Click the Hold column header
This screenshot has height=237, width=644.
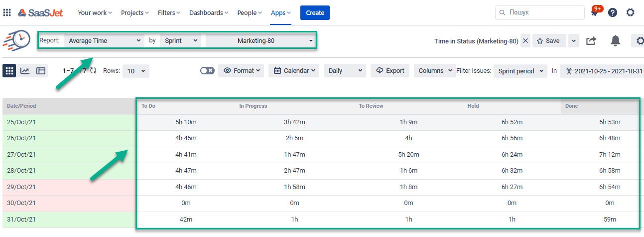point(513,106)
